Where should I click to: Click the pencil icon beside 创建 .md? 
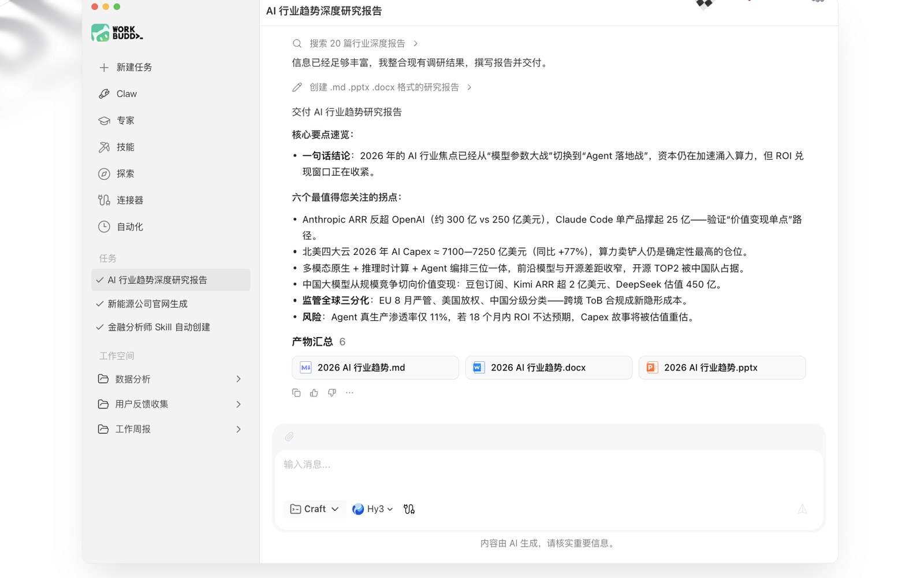click(297, 87)
